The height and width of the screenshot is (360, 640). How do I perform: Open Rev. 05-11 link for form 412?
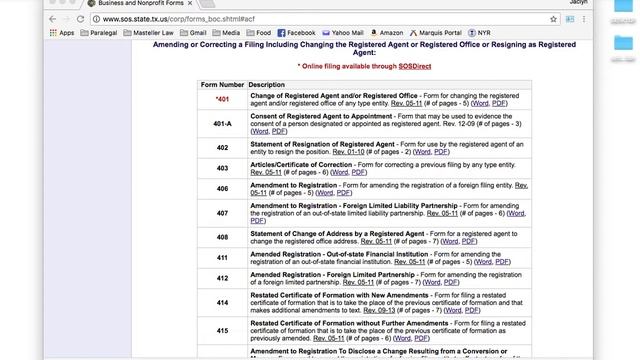point(358,282)
